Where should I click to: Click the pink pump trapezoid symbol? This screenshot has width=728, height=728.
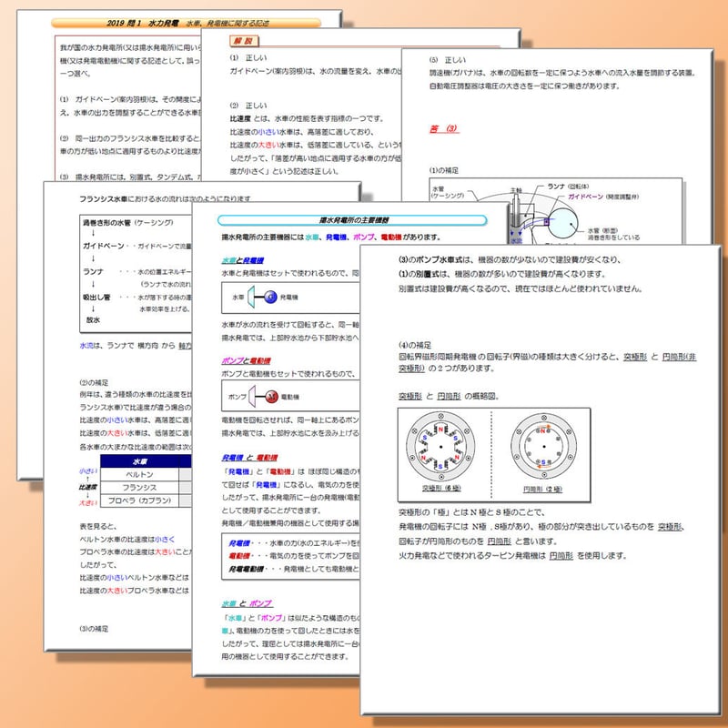point(252,396)
